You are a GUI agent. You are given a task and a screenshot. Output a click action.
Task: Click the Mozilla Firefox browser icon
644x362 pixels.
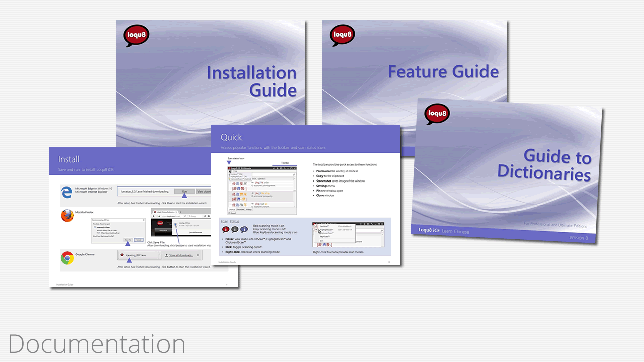click(x=67, y=215)
